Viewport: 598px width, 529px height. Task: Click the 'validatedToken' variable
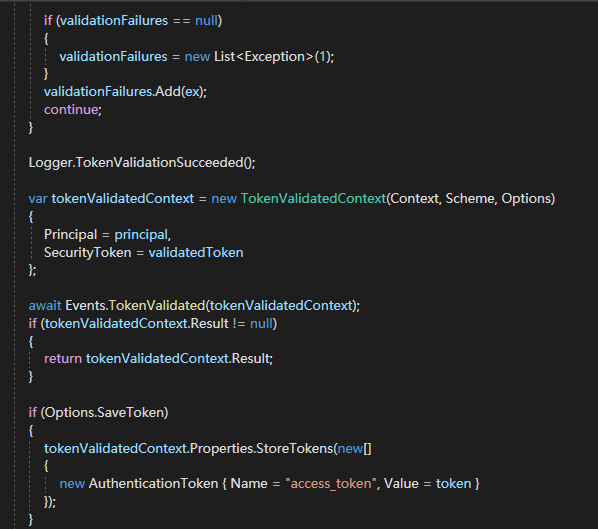(196, 252)
